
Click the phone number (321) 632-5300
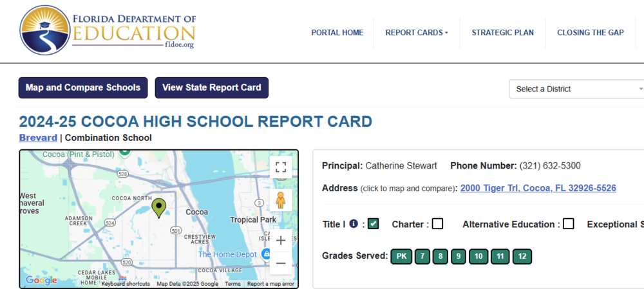point(550,166)
